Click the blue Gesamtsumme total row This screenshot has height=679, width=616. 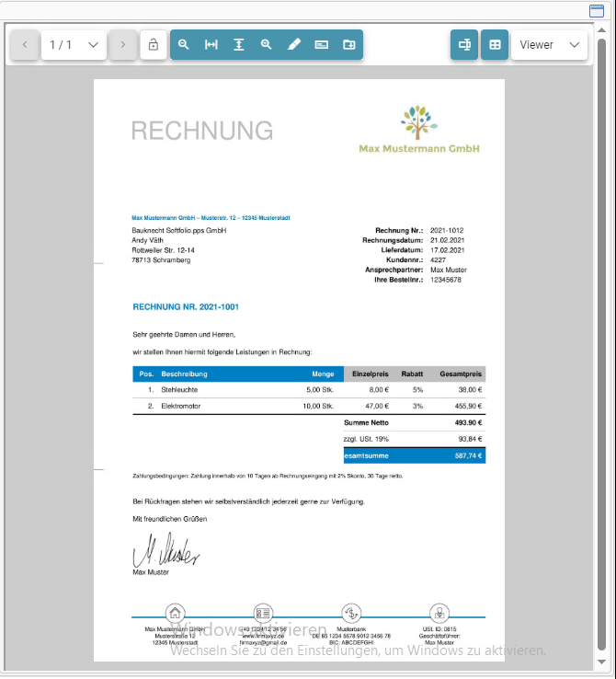point(414,455)
